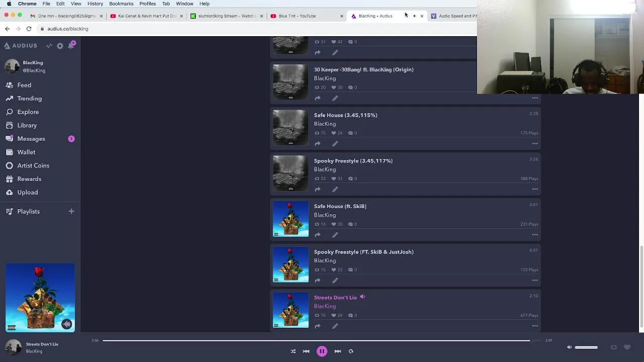Open the Audius settings gear
This screenshot has height=362, width=644.
pyautogui.click(x=60, y=46)
